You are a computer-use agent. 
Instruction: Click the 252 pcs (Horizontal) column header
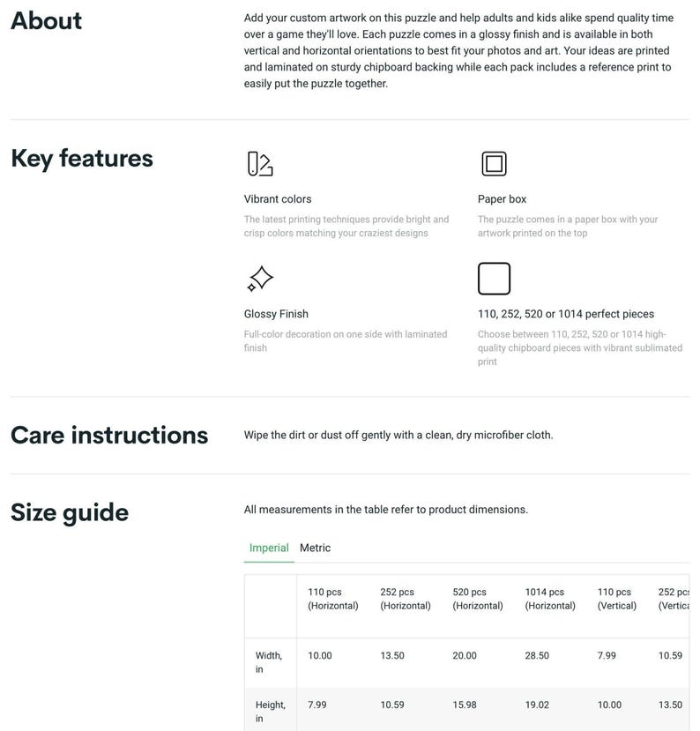(405, 599)
